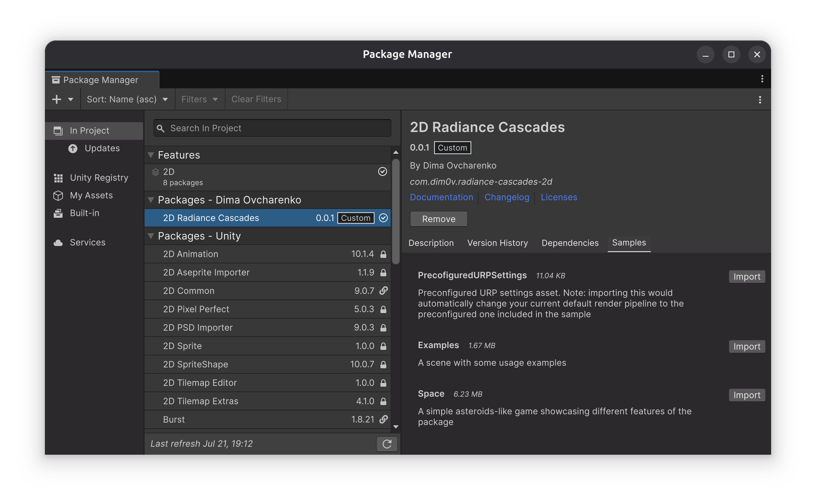816x504 pixels.
Task: Refresh the package list
Action: point(387,444)
